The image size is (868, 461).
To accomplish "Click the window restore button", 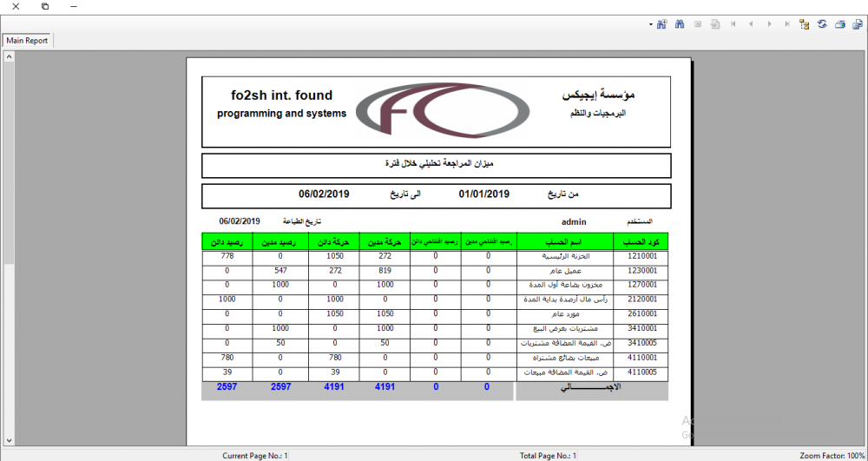I will click(x=45, y=7).
